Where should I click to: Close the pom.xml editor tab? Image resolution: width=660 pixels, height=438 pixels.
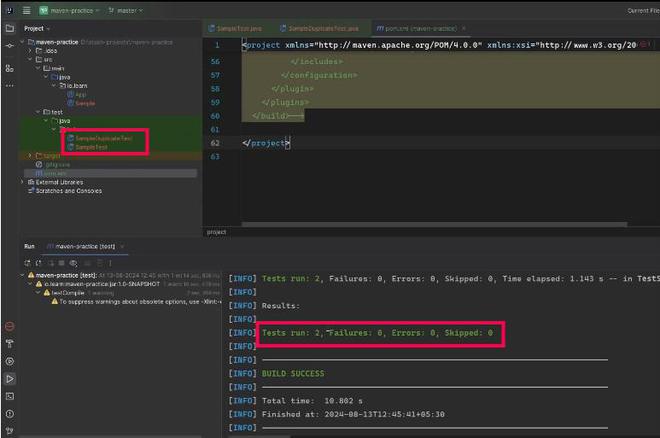pyautogui.click(x=464, y=29)
